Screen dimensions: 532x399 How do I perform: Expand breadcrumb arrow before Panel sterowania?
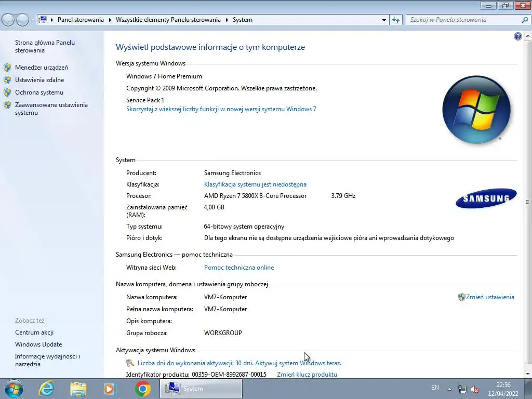click(52, 20)
